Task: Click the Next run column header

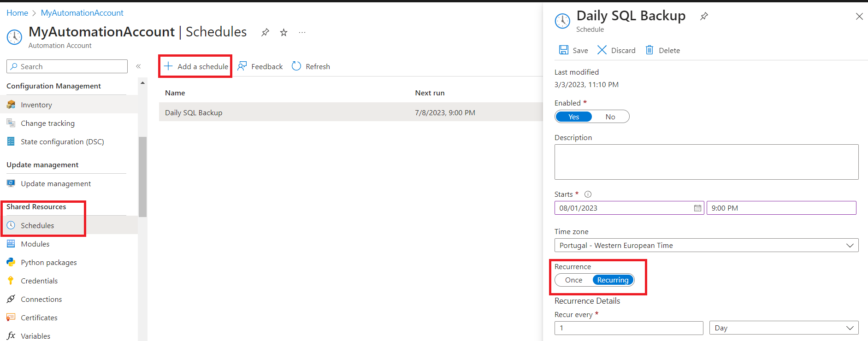Action: 430,93
